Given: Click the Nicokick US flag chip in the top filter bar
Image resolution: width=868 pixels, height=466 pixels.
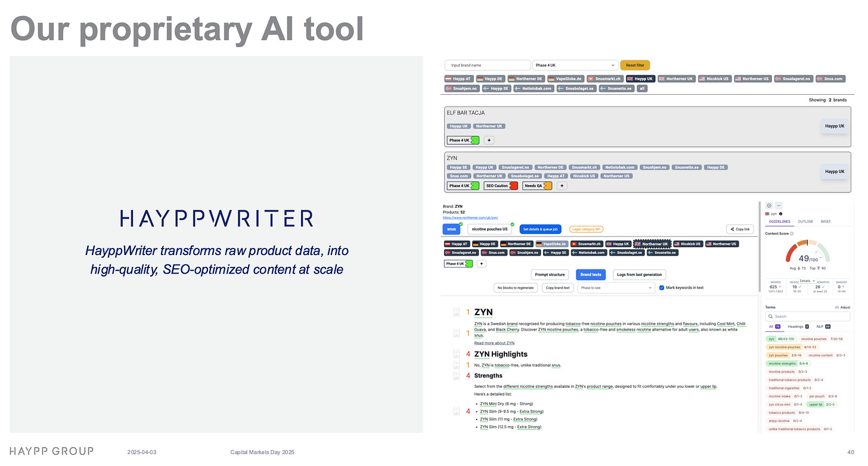Looking at the screenshot, I should coord(714,79).
